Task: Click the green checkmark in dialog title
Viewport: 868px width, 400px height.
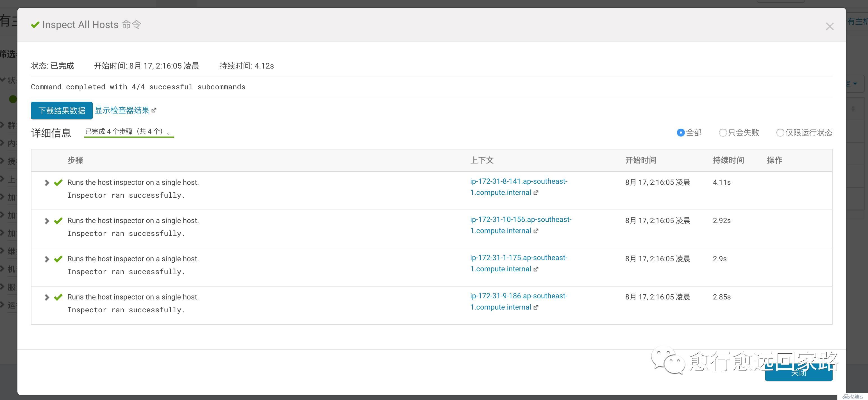Action: 35,25
